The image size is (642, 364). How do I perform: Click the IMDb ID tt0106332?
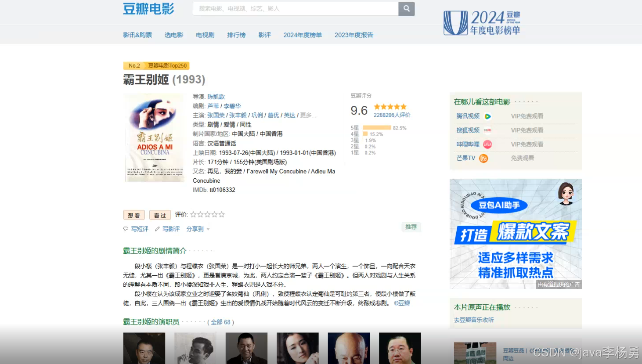click(x=222, y=190)
